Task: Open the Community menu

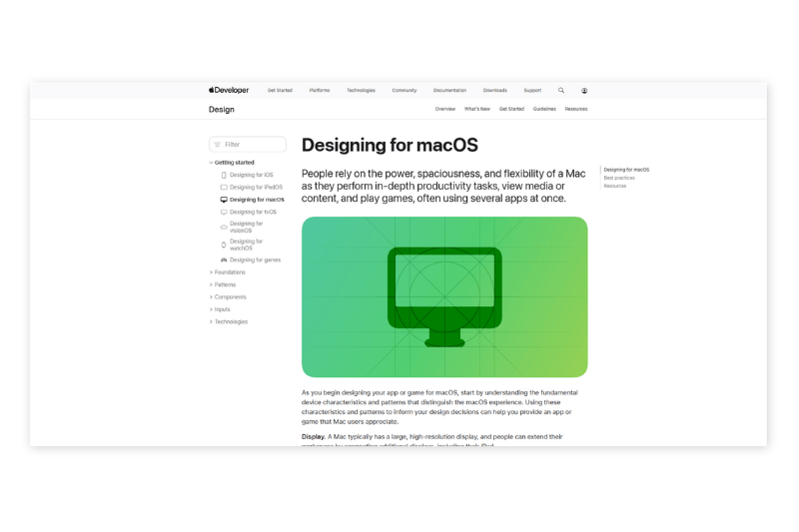Action: pyautogui.click(x=404, y=90)
